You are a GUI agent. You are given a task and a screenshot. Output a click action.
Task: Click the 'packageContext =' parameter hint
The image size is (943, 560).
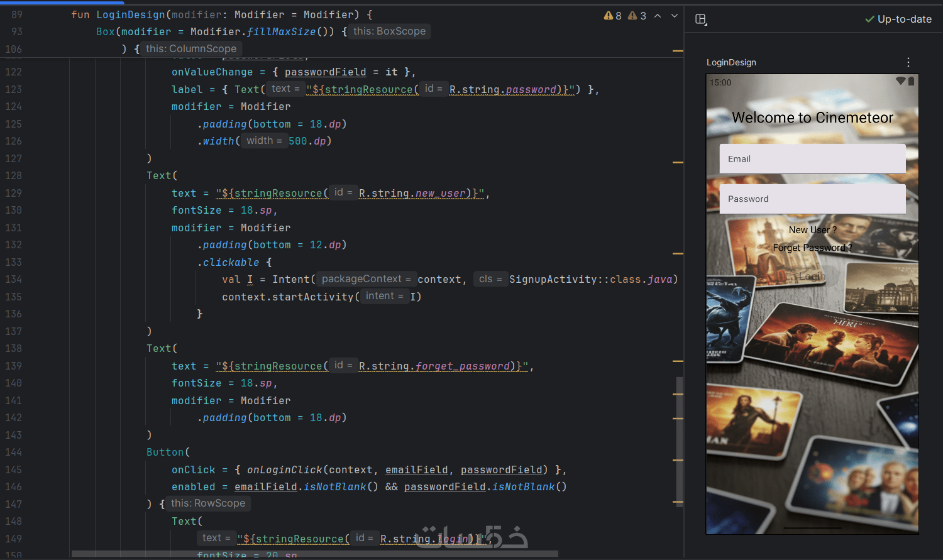(x=366, y=279)
